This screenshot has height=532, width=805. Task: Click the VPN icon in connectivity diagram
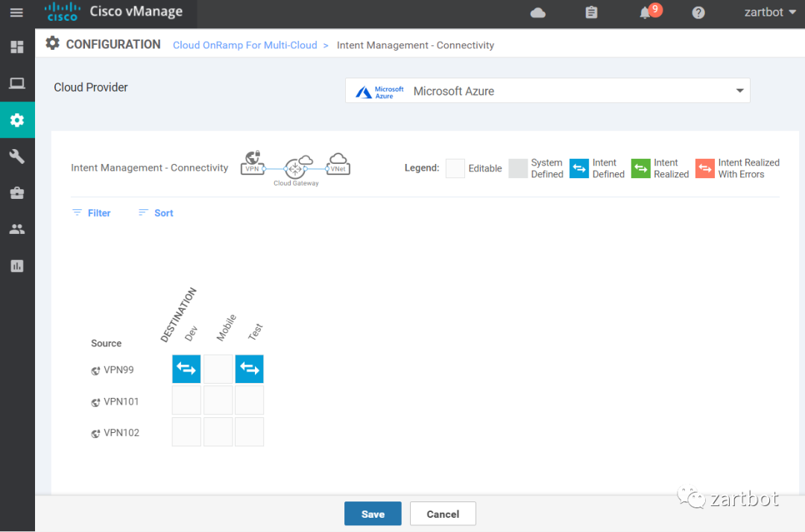253,162
